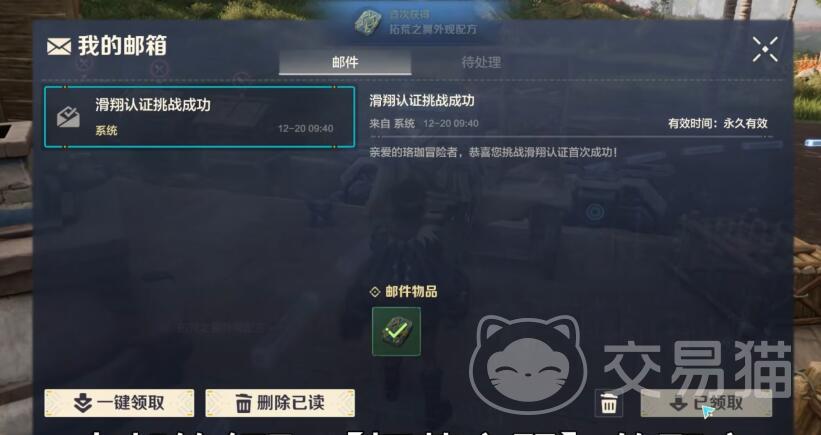Switch to the 邮件 tab
This screenshot has width=821, height=435.
tap(345, 63)
